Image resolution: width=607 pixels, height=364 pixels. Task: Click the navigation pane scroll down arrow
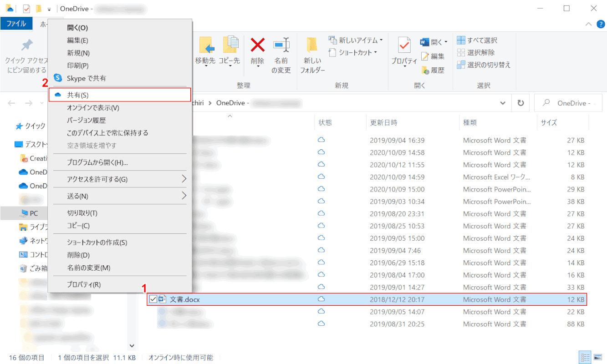pyautogui.click(x=133, y=346)
